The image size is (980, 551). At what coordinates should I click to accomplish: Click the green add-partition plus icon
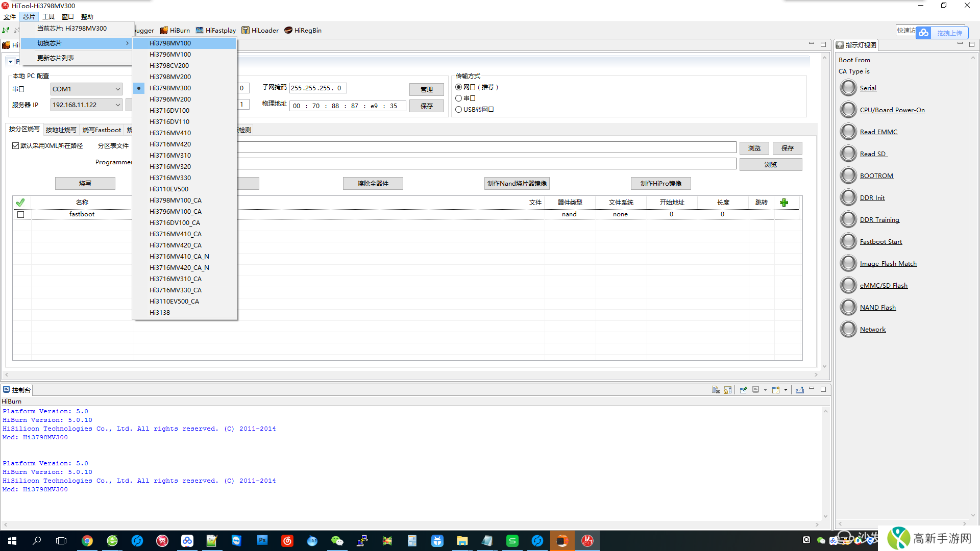tap(784, 203)
